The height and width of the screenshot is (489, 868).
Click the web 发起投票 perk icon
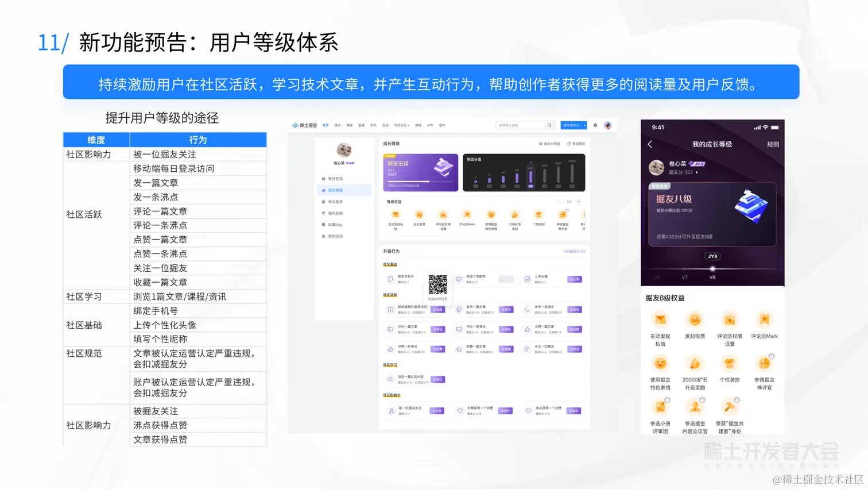coord(419,215)
